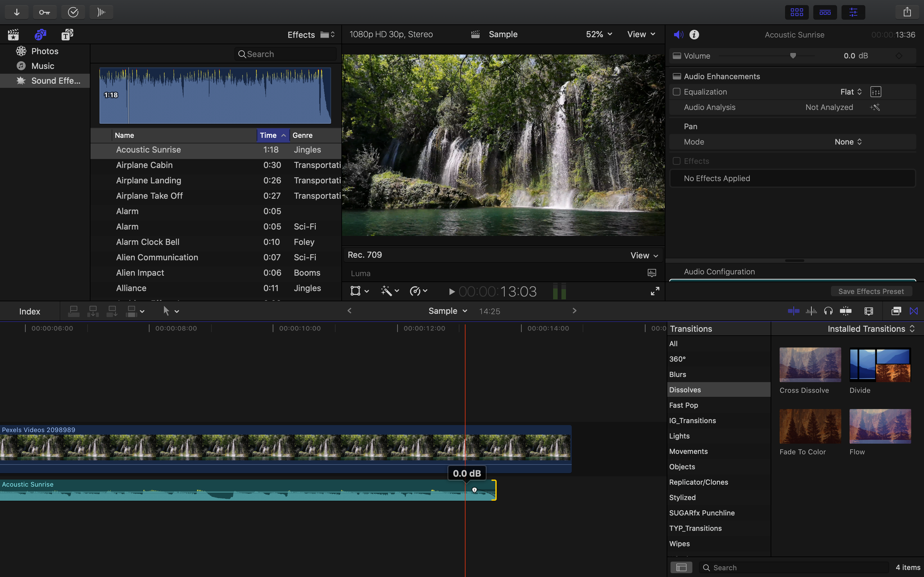The width and height of the screenshot is (924, 577).
Task: Open the Voiceover record tool
Action: pos(101,12)
